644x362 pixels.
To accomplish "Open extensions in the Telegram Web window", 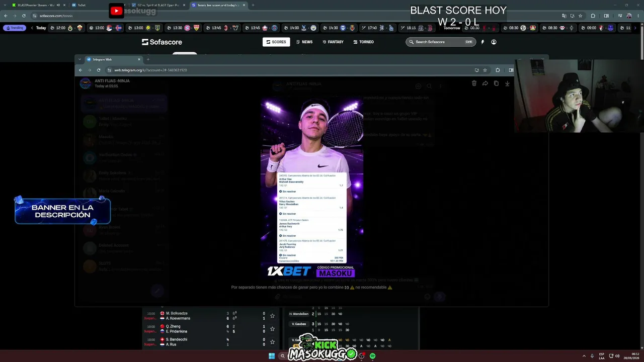I will tap(498, 70).
